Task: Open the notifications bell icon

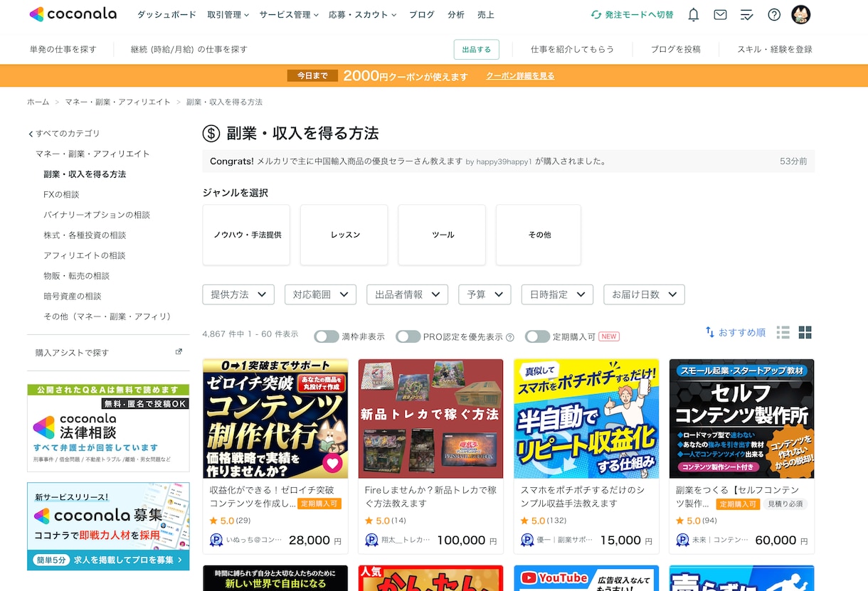Action: coord(693,14)
